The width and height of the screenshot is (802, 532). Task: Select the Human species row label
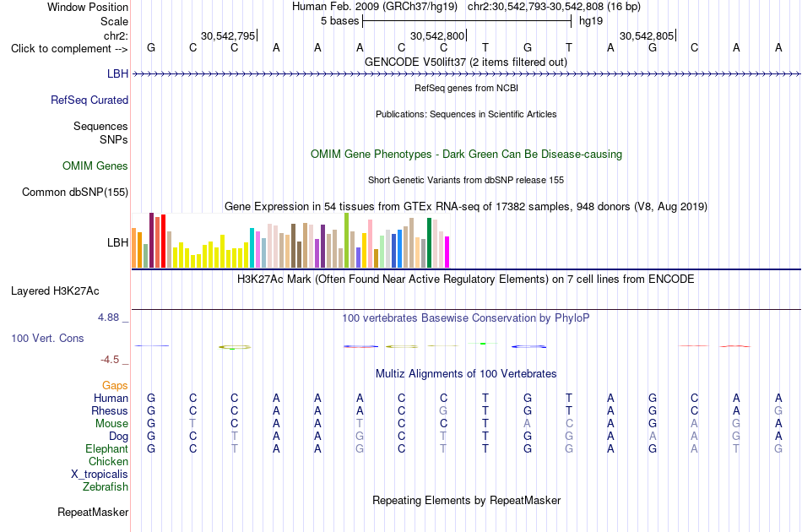pos(111,398)
